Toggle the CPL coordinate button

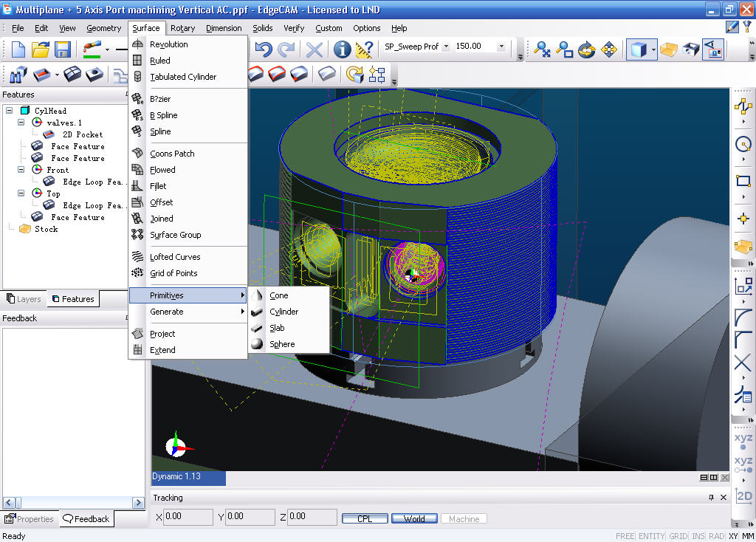coord(365,518)
